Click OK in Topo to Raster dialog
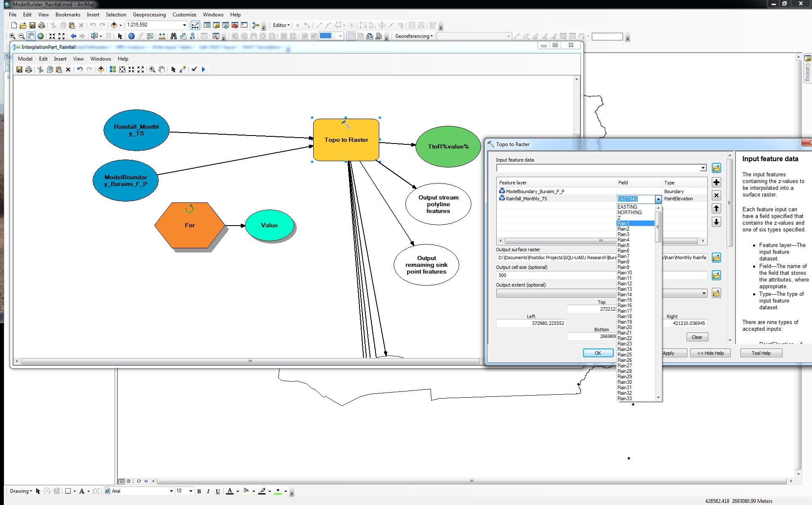The height and width of the screenshot is (505, 812). (598, 353)
